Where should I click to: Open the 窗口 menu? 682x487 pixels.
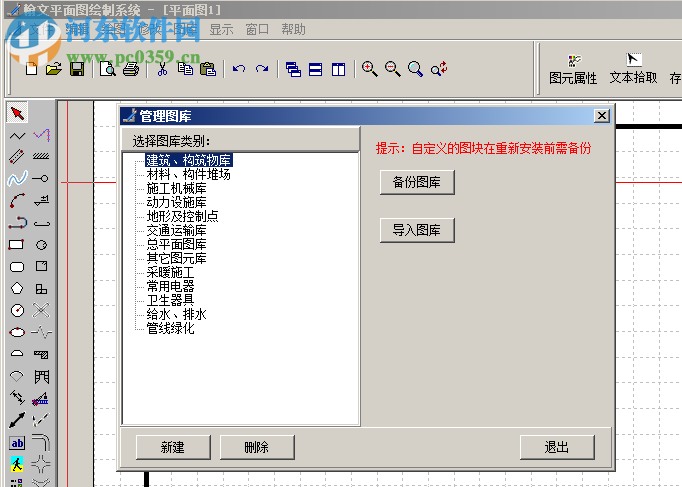pyautogui.click(x=257, y=30)
